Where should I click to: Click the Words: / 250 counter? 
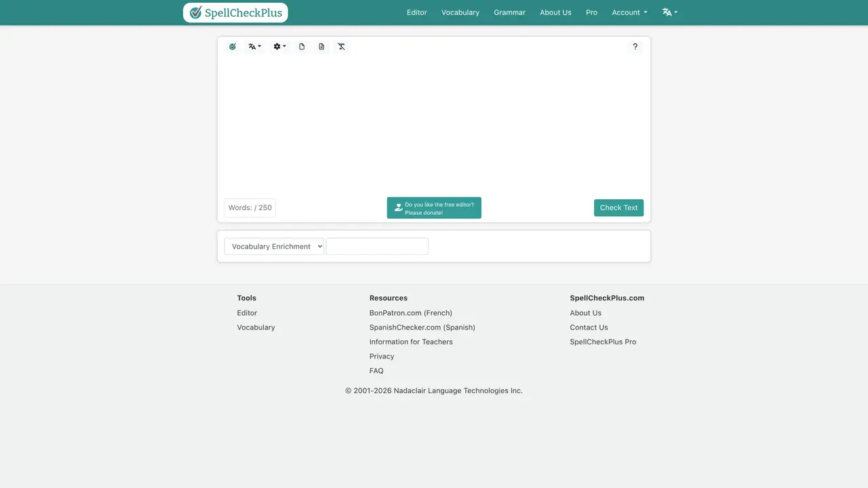[x=250, y=208]
